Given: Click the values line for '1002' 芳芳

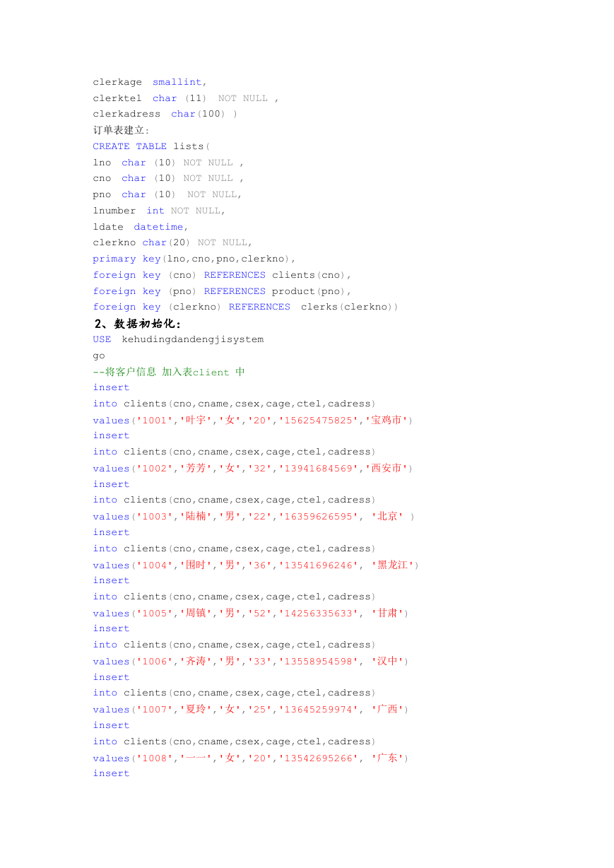Looking at the screenshot, I should [x=253, y=468].
